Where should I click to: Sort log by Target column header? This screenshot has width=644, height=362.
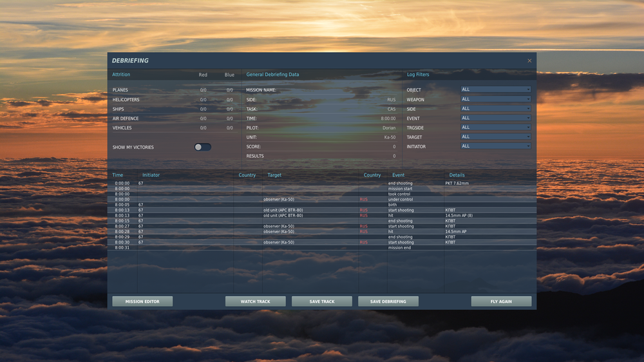click(x=274, y=175)
